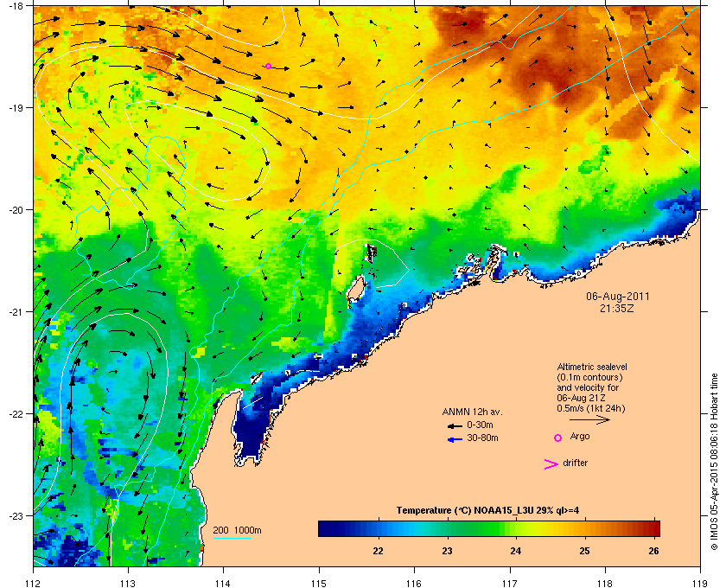This screenshot has width=726, height=588.
Task: Click the longitude axis label 117
Action: coord(509,584)
